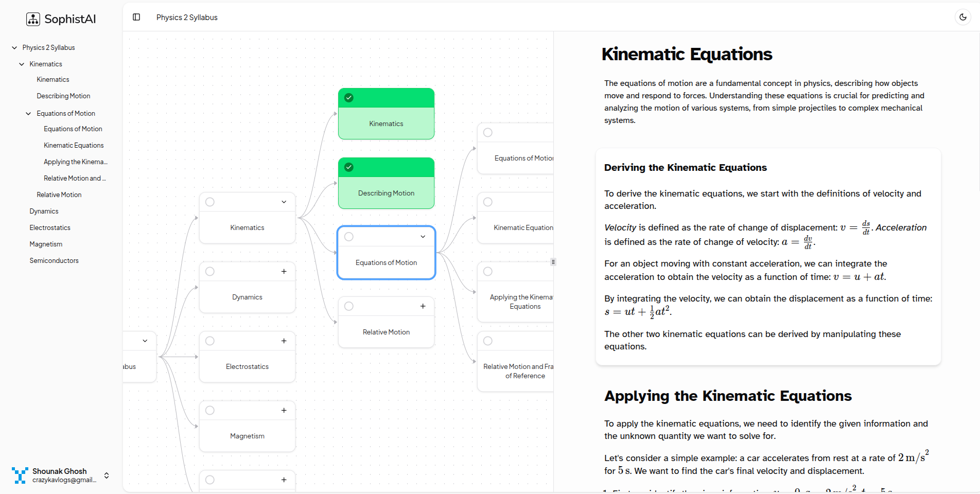The width and height of the screenshot is (980, 494).
Task: Collapse Kinematics section chevron in sidebar
Action: (22, 64)
